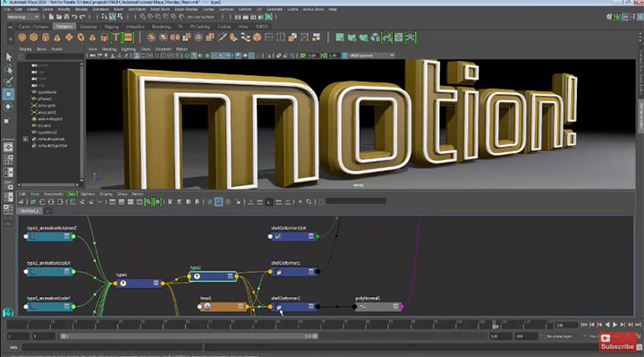This screenshot has height=357, width=644.
Task: Select the type1 node in Node Editor
Action: (139, 283)
